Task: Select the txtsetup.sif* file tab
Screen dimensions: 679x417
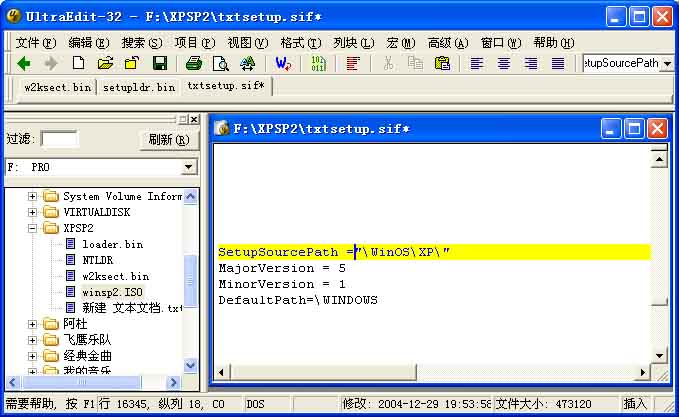Action: pos(226,86)
